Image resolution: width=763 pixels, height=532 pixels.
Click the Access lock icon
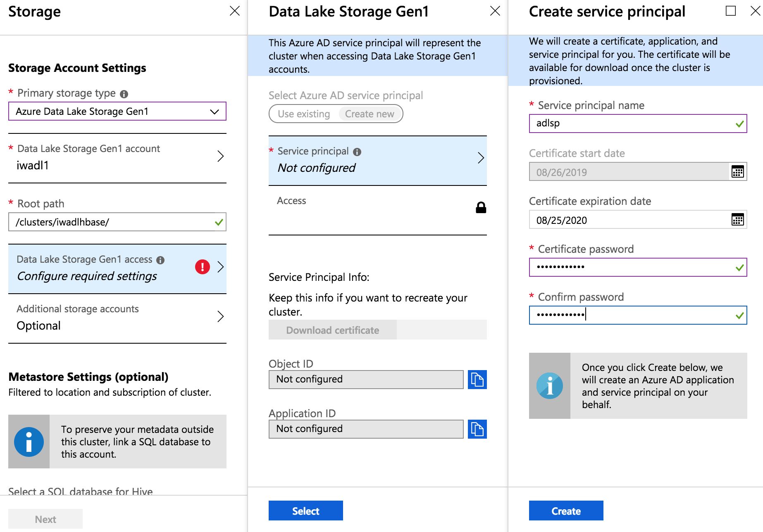pyautogui.click(x=481, y=207)
